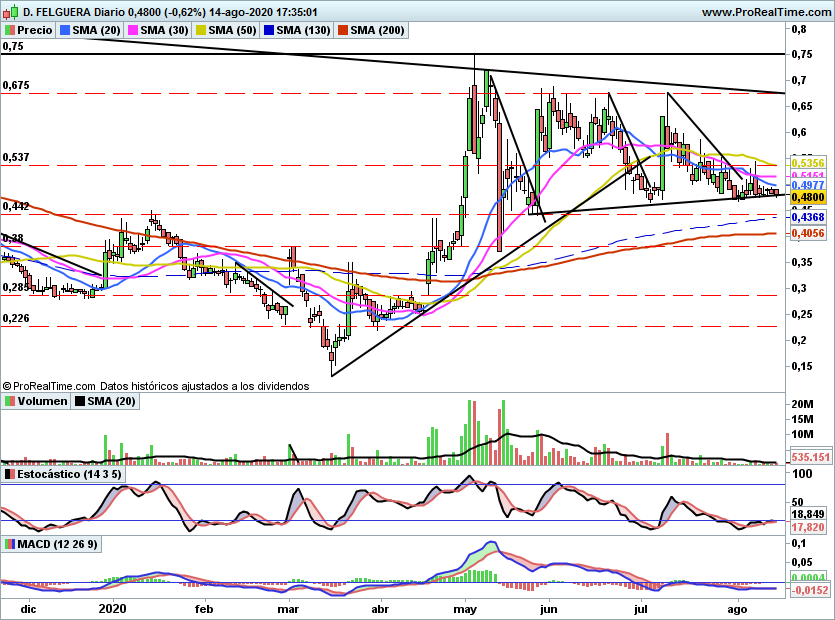Click the magenta SMA (30) legend icon

(133, 30)
